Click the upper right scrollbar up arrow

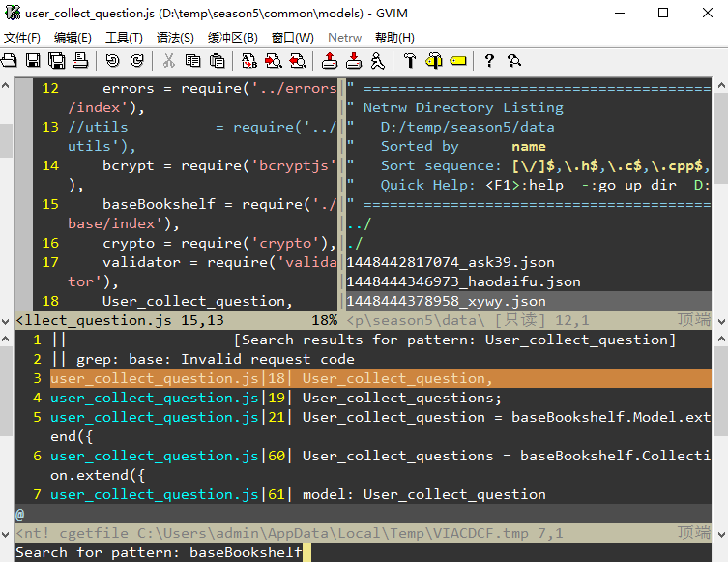721,85
